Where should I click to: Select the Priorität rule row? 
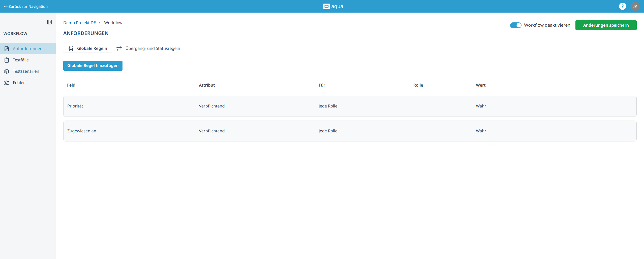pos(350,106)
